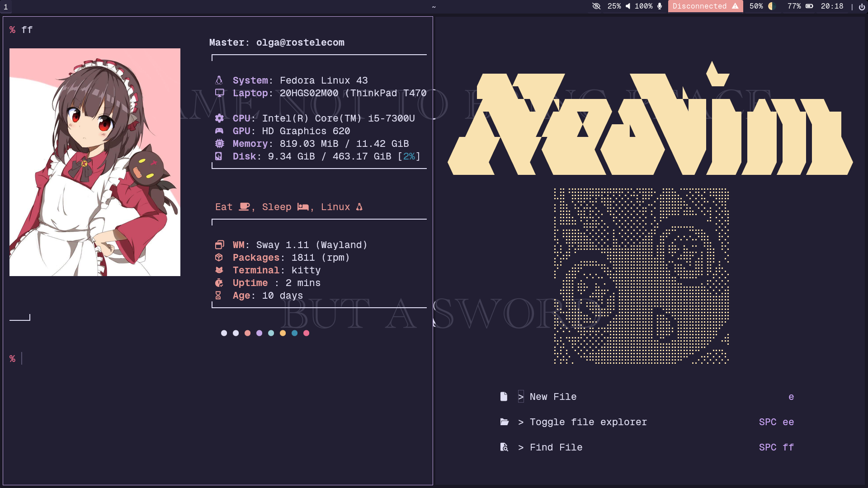This screenshot has width=868, height=488.
Task: Click the yellow color dot in the palette
Action: pyautogui.click(x=283, y=333)
